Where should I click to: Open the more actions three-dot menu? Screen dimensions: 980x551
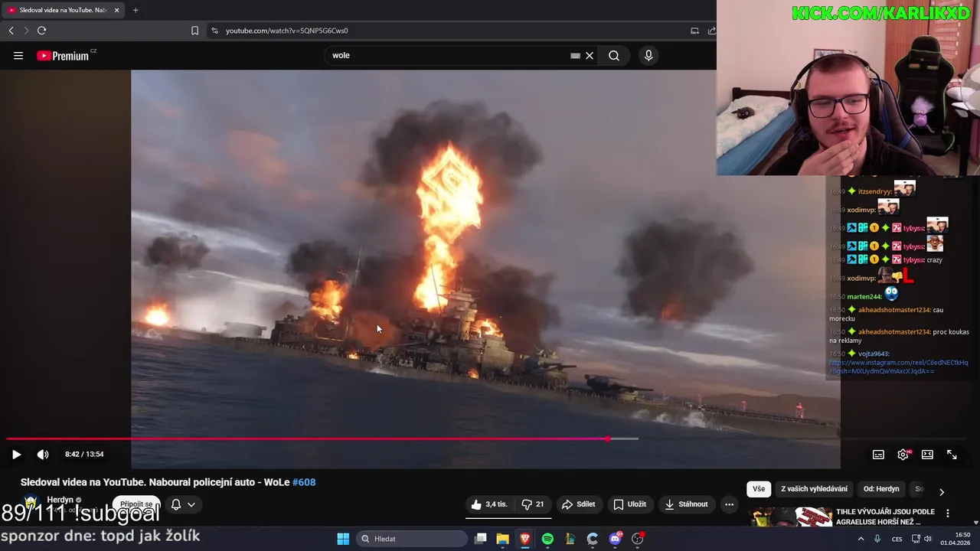(729, 504)
